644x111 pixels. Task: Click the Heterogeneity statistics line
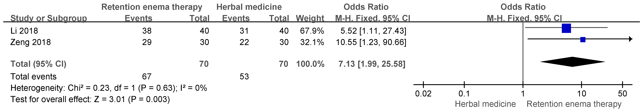[x=108, y=88]
